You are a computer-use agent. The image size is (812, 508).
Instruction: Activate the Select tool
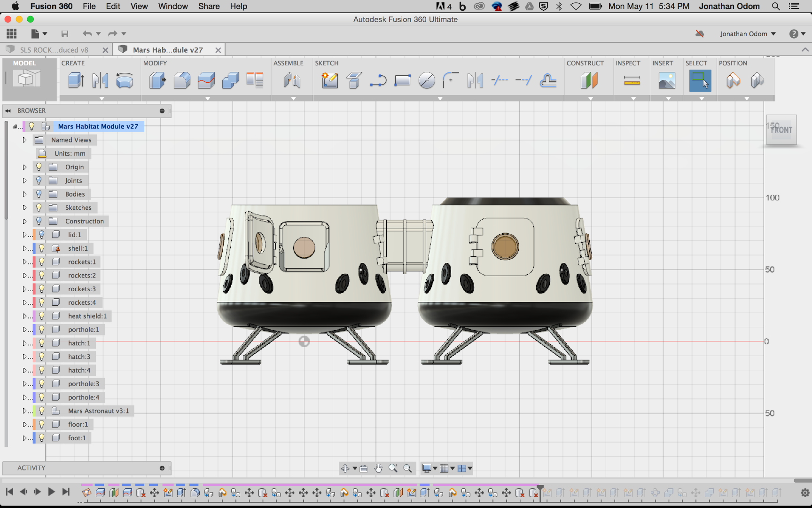(x=700, y=80)
